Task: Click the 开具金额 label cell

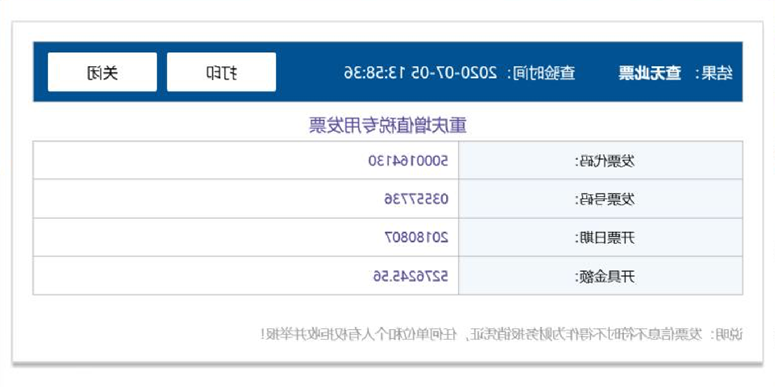Action: point(601,276)
